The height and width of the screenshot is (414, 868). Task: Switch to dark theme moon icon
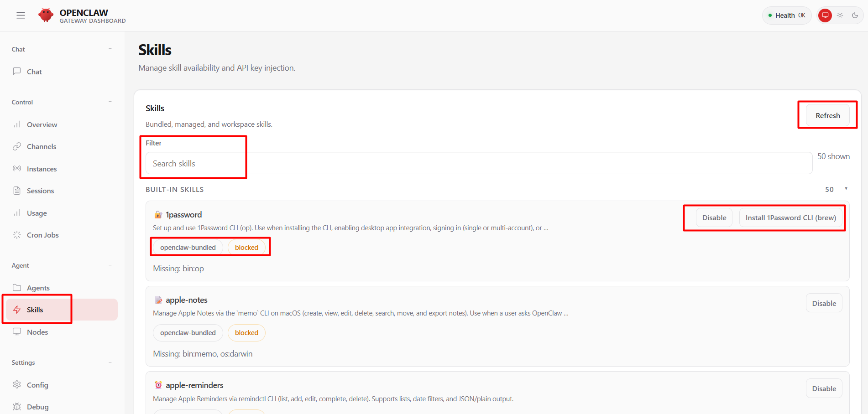855,16
